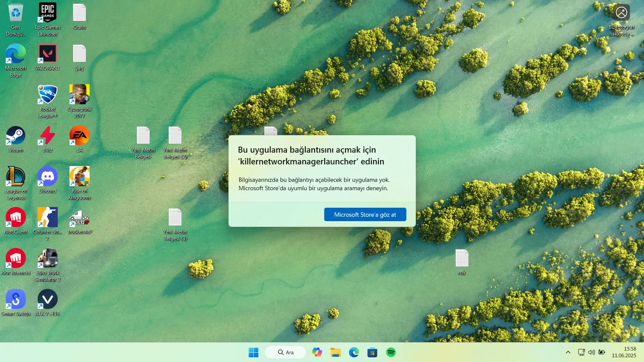Select the Rocket League shortcut
The image size is (644, 362).
tap(47, 102)
